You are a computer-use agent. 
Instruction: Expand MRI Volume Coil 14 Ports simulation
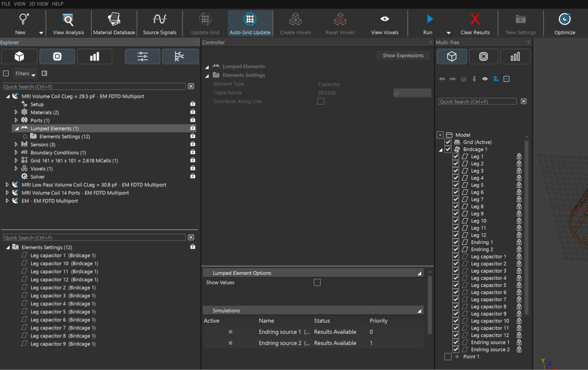point(7,193)
